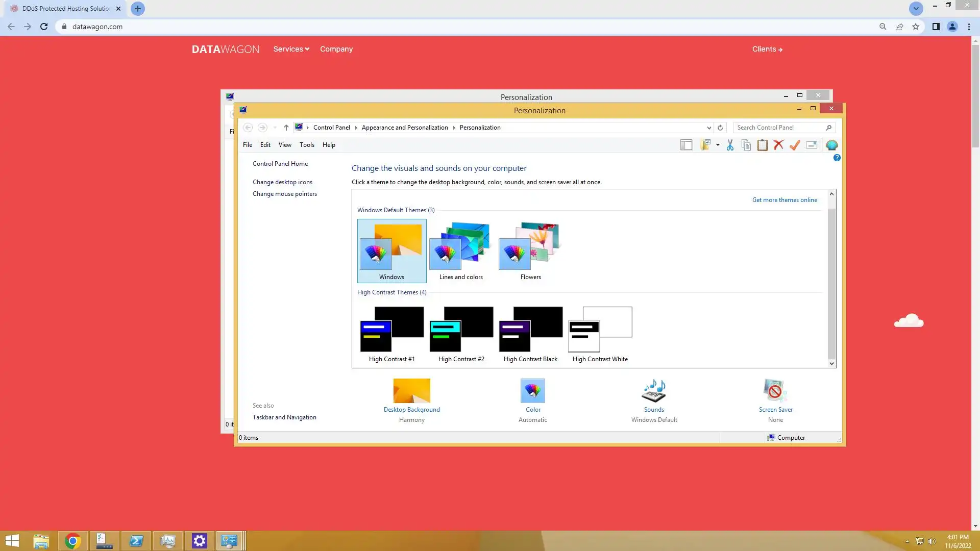Viewport: 980px width, 551px height.
Task: Open the folder options dropdown arrow
Action: (x=718, y=145)
